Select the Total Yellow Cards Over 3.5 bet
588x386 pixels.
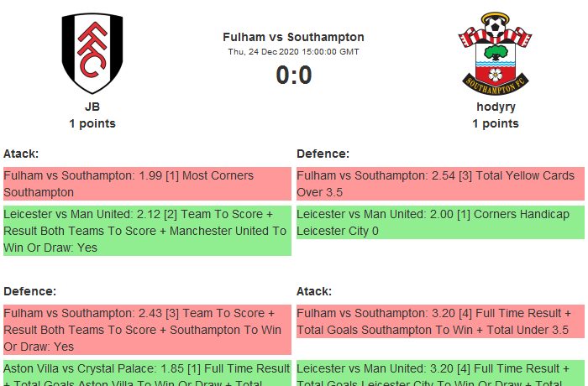pos(439,184)
